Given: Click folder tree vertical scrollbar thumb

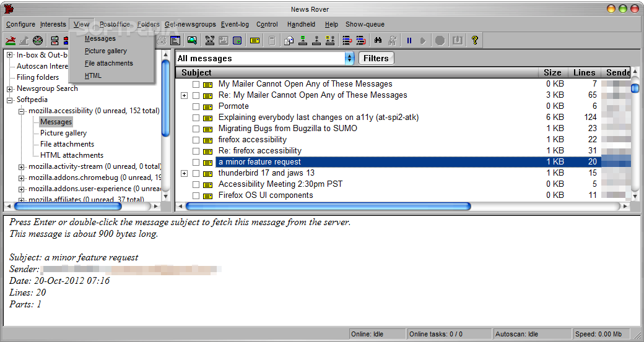Looking at the screenshot, I should pyautogui.click(x=165, y=98).
